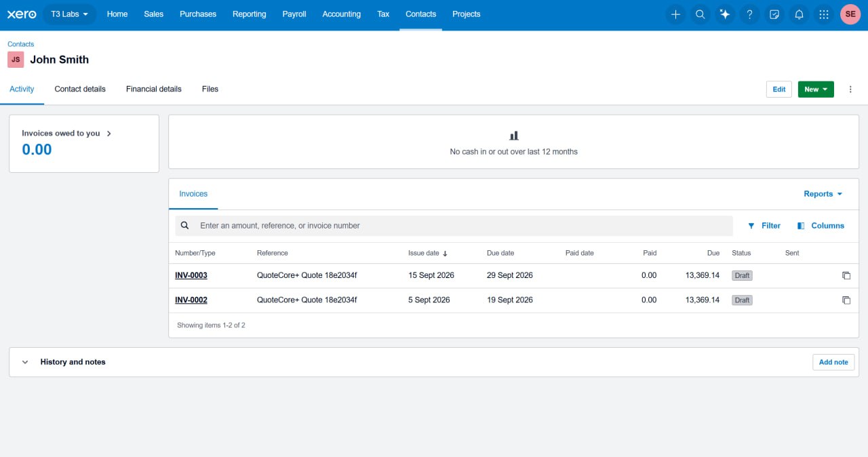
Task: Open the Reporting menu
Action: click(250, 14)
